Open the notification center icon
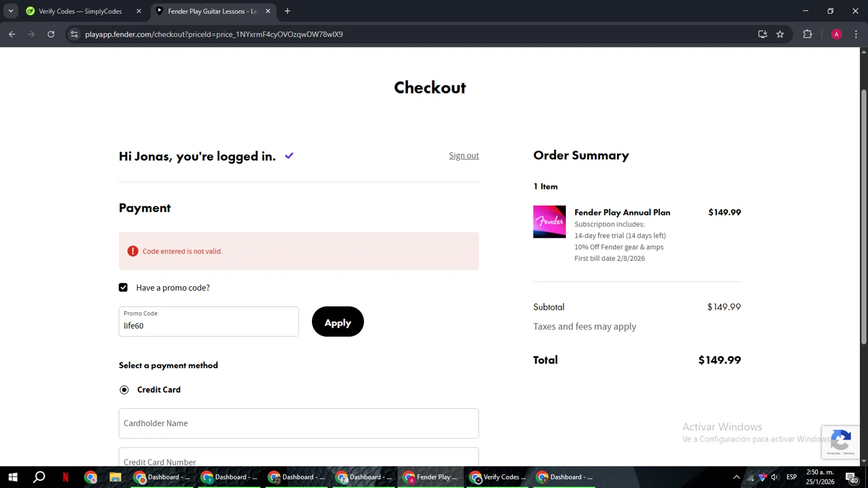The height and width of the screenshot is (488, 868). (852, 477)
